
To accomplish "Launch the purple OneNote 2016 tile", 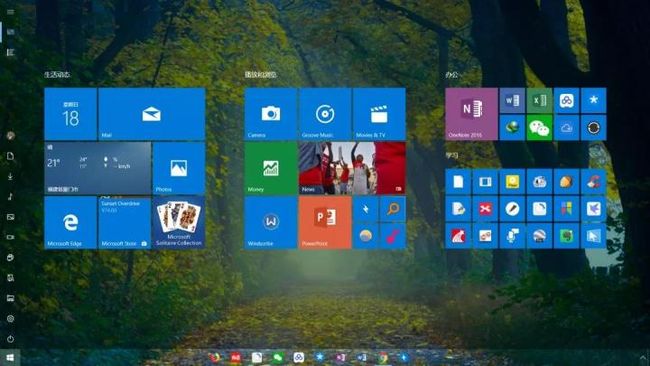I will [x=471, y=114].
